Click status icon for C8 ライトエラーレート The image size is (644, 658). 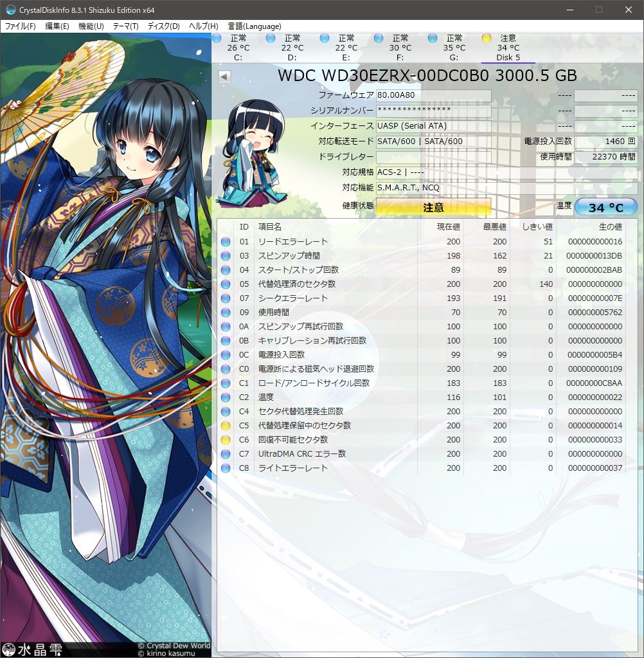(x=226, y=468)
